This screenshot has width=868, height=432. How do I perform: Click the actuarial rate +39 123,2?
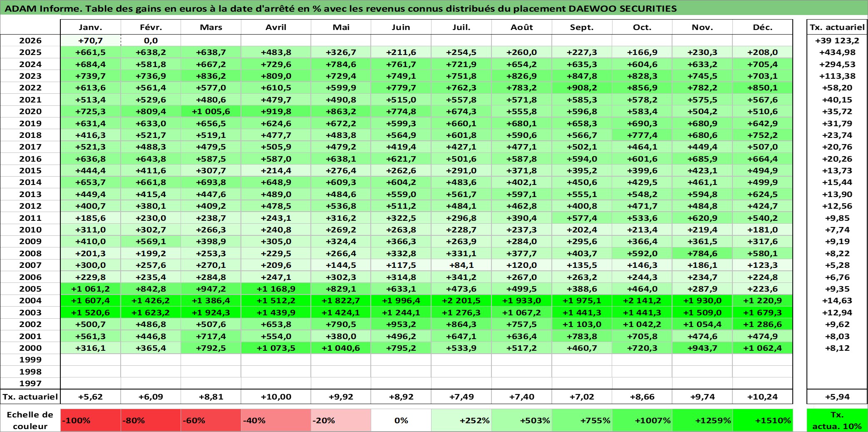pyautogui.click(x=837, y=40)
